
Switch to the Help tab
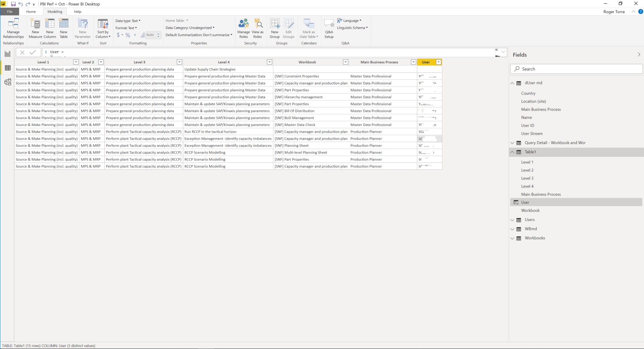[77, 12]
